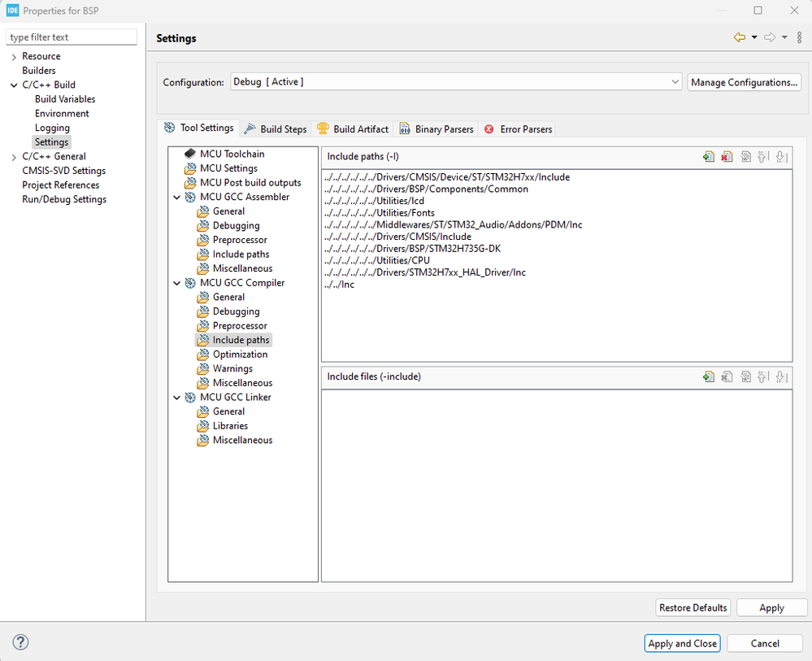Open Build Variables page
This screenshot has width=812, height=661.
point(65,99)
